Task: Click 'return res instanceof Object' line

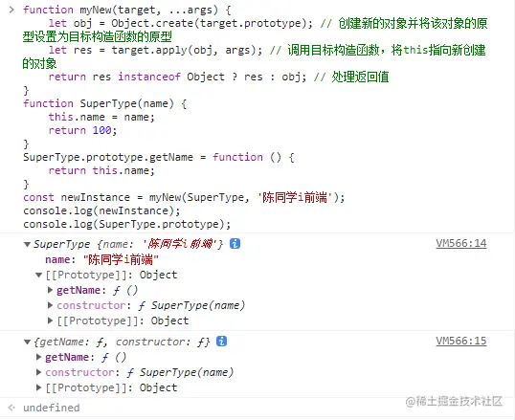Action: point(218,77)
